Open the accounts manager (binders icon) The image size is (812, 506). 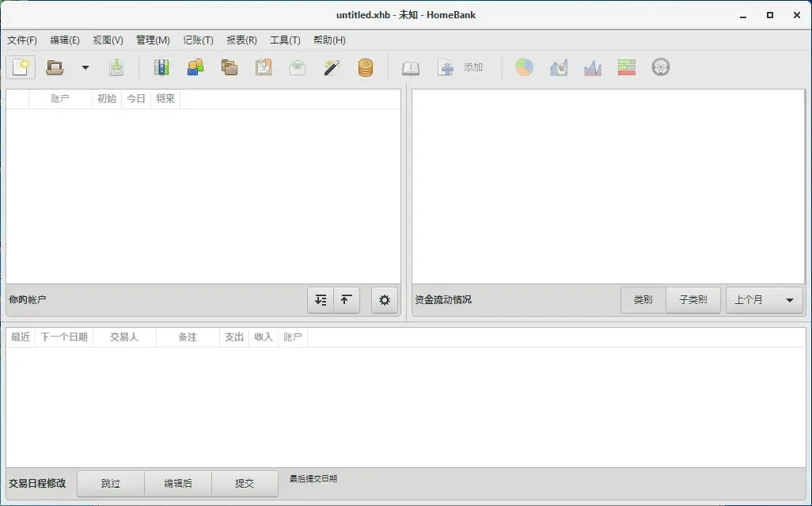point(161,67)
